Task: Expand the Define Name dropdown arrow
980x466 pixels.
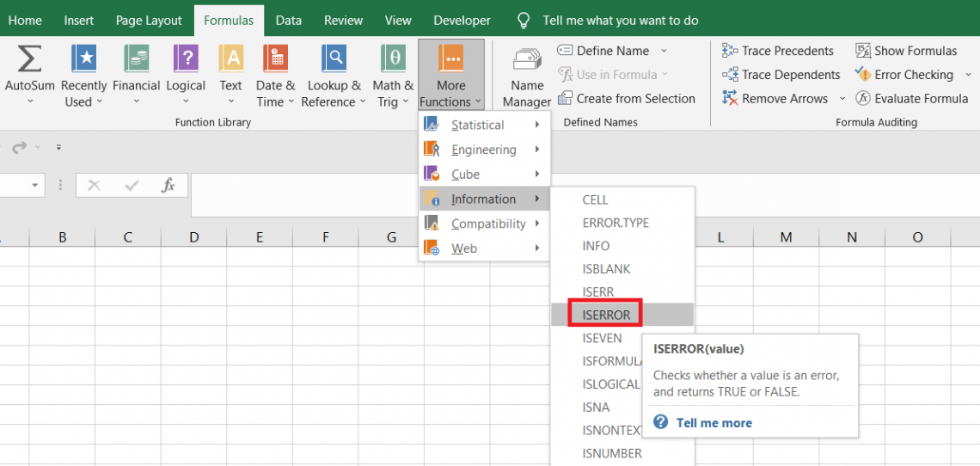Action: click(664, 51)
